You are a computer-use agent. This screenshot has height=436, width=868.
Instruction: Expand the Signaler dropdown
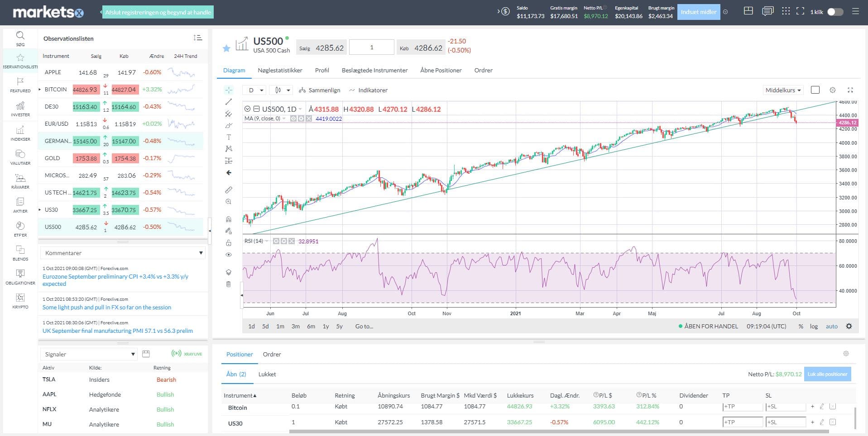(x=89, y=354)
